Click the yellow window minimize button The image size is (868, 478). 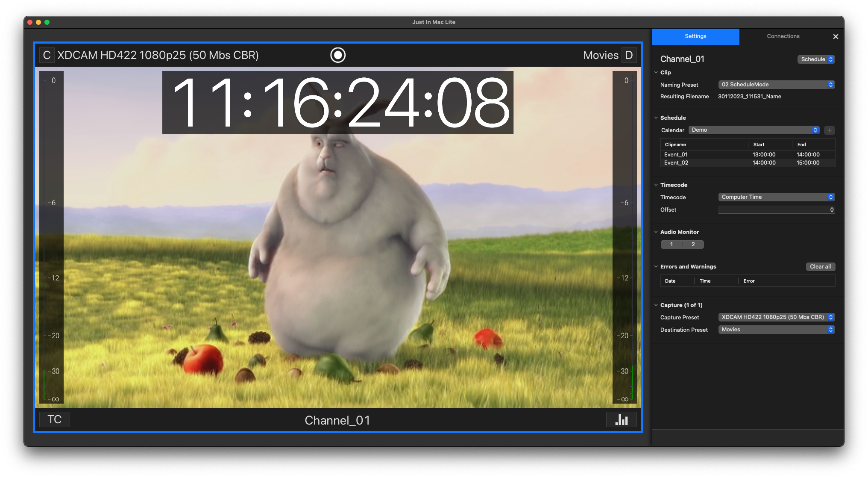pyautogui.click(x=38, y=22)
